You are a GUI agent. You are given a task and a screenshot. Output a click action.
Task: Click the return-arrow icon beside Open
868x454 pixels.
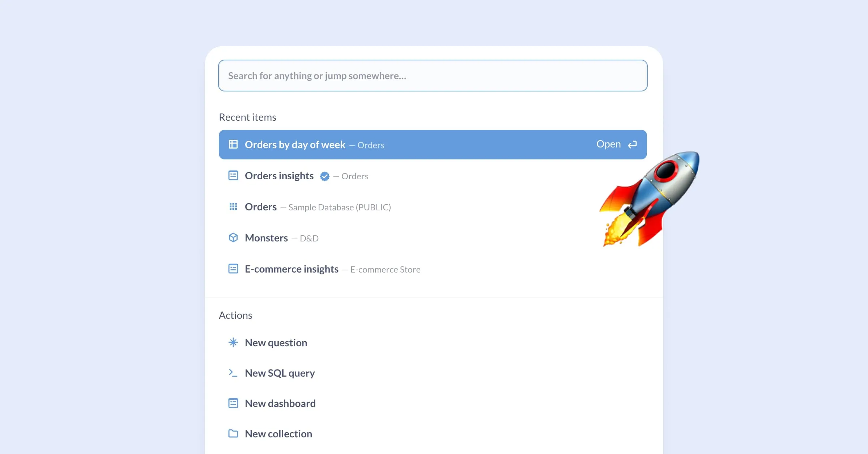pyautogui.click(x=632, y=144)
